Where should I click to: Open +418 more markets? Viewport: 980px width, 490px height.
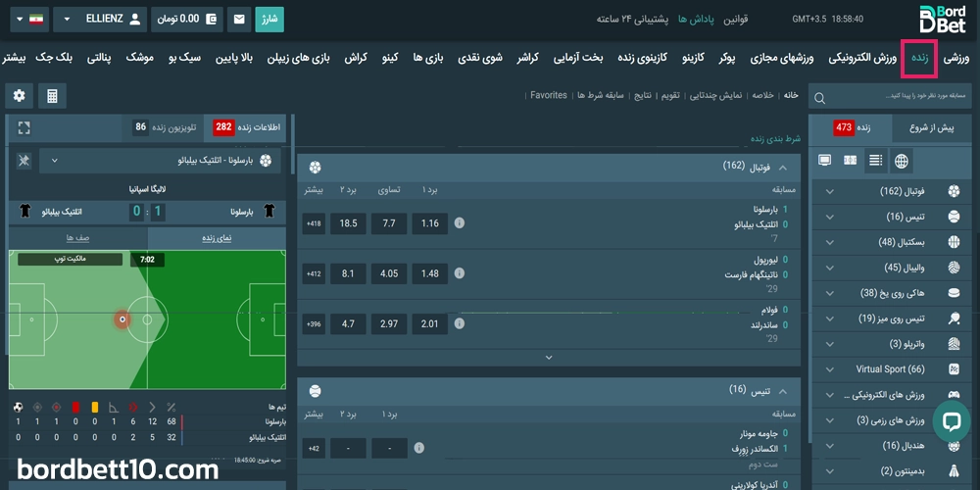click(x=314, y=223)
